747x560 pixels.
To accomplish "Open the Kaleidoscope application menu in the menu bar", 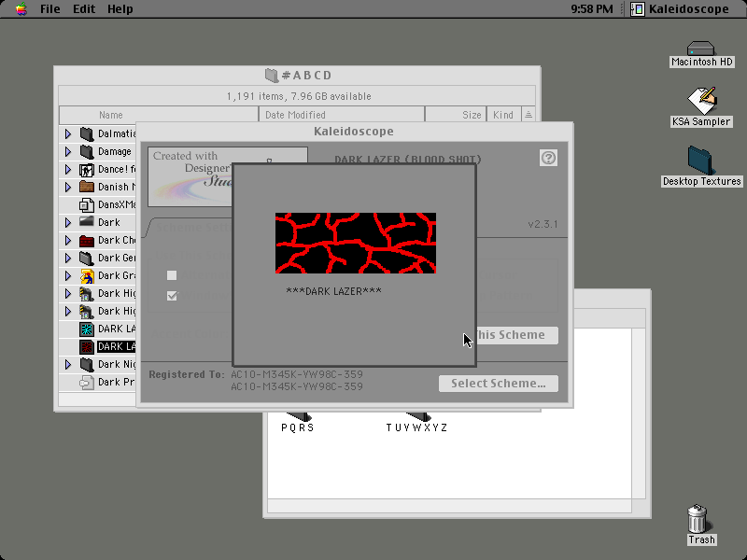I will [681, 8].
